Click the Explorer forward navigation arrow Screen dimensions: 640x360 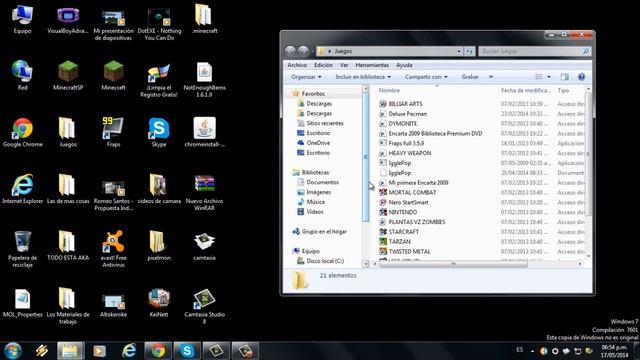click(x=303, y=51)
